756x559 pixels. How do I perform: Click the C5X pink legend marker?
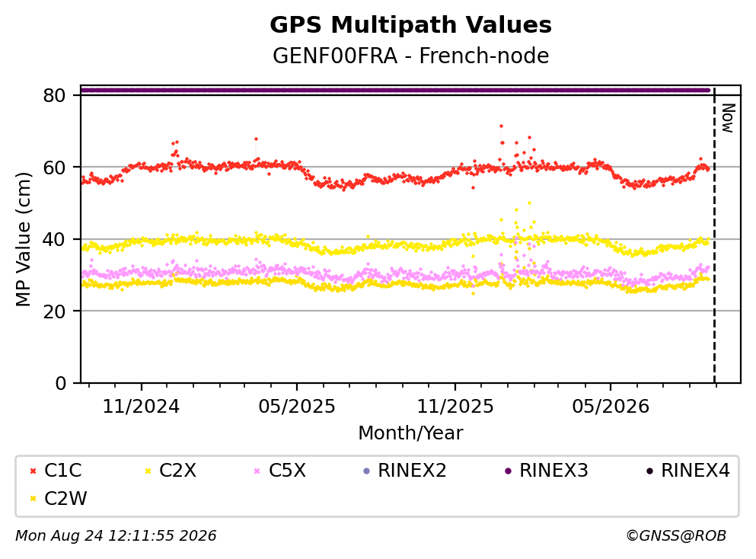pos(257,471)
